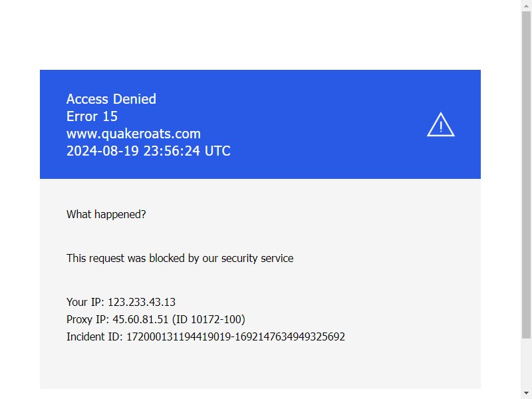Click the UTC label in timestamp
532x399 pixels.
click(217, 151)
